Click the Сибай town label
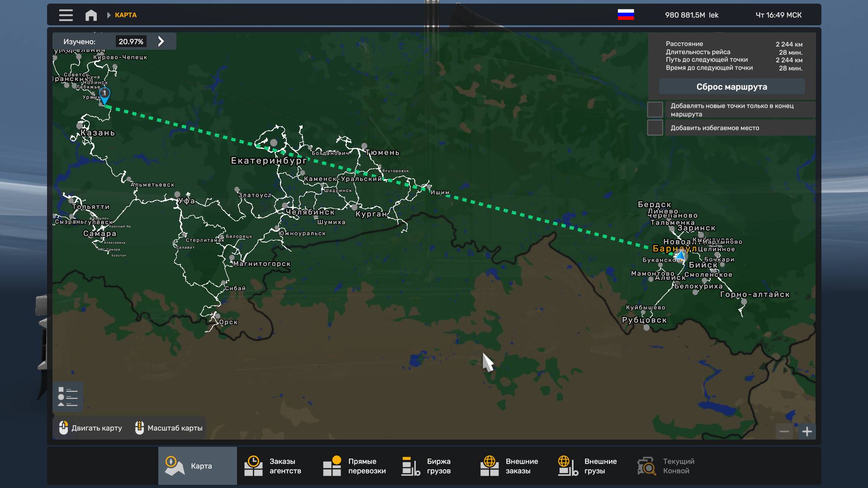This screenshot has height=488, width=868. [235, 288]
